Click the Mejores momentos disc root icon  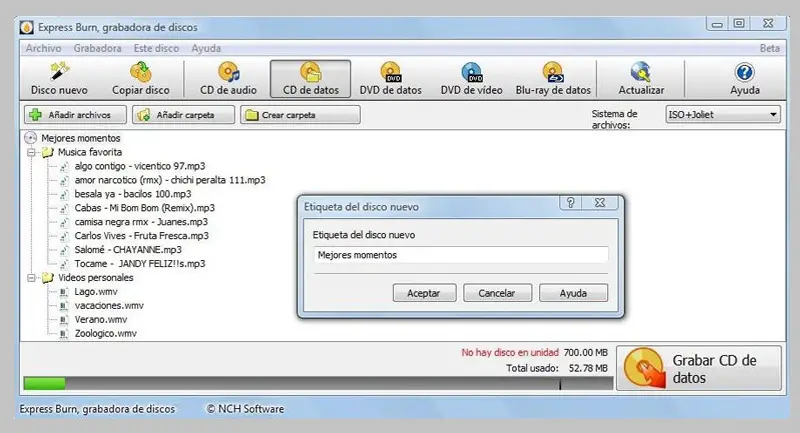31,138
